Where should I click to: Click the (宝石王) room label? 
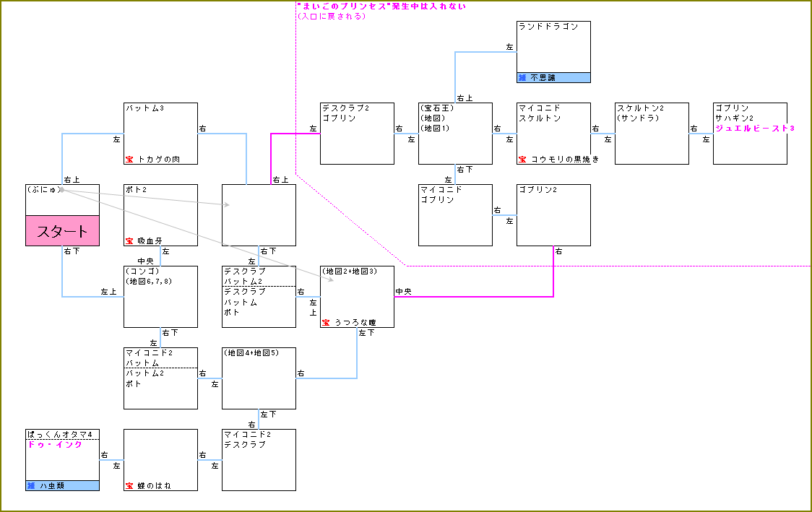436,108
